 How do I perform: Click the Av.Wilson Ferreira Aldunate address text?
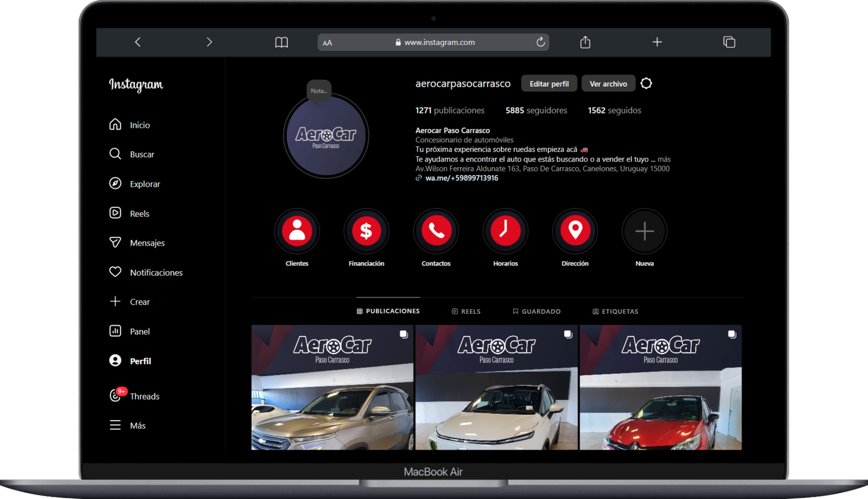(x=542, y=169)
